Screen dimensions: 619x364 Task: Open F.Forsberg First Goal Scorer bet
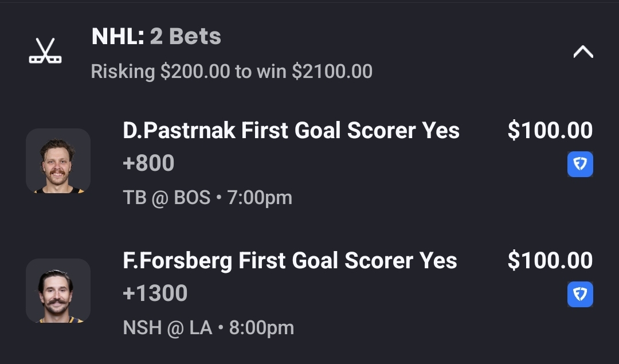[x=289, y=261]
